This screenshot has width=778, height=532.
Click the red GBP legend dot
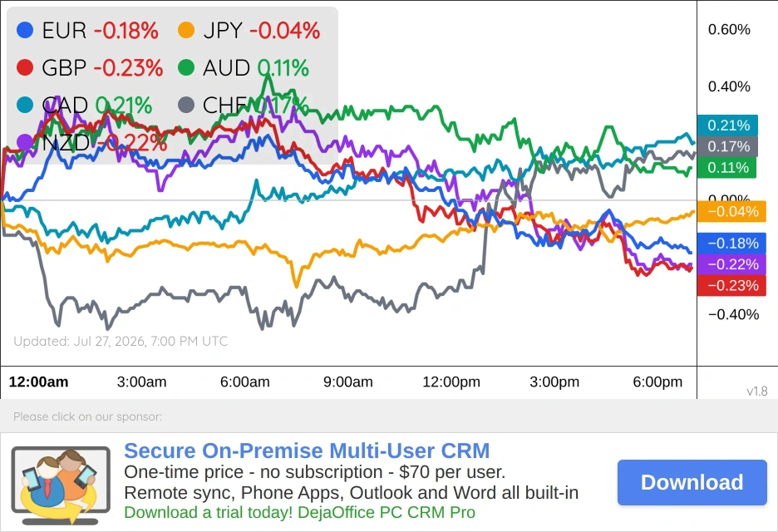25,67
